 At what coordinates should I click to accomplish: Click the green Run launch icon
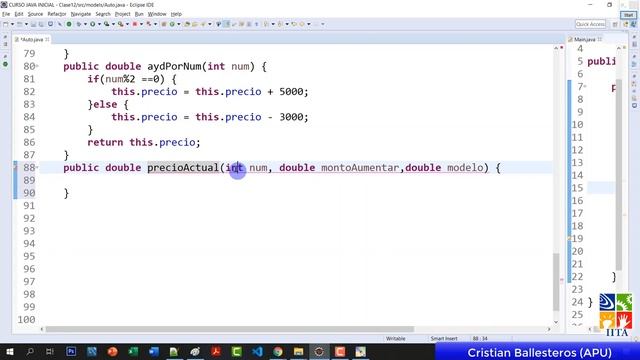coord(93,24)
